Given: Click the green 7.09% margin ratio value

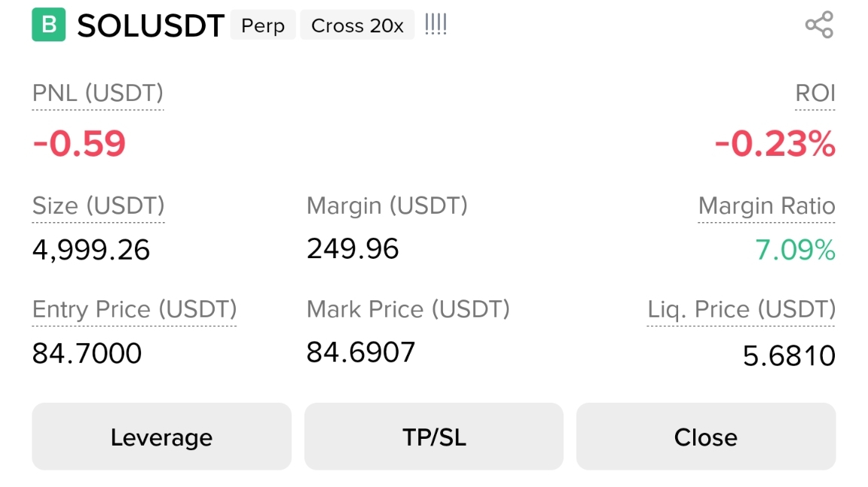Looking at the screenshot, I should 795,249.
